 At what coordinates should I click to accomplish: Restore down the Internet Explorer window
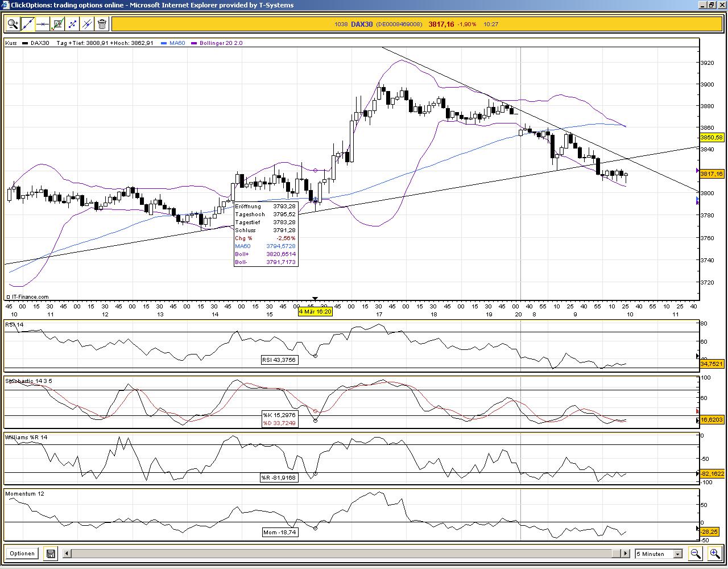(x=711, y=5)
